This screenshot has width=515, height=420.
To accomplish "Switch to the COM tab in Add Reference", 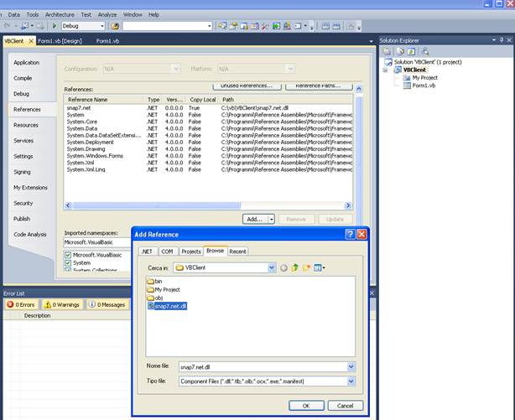I will coord(167,251).
